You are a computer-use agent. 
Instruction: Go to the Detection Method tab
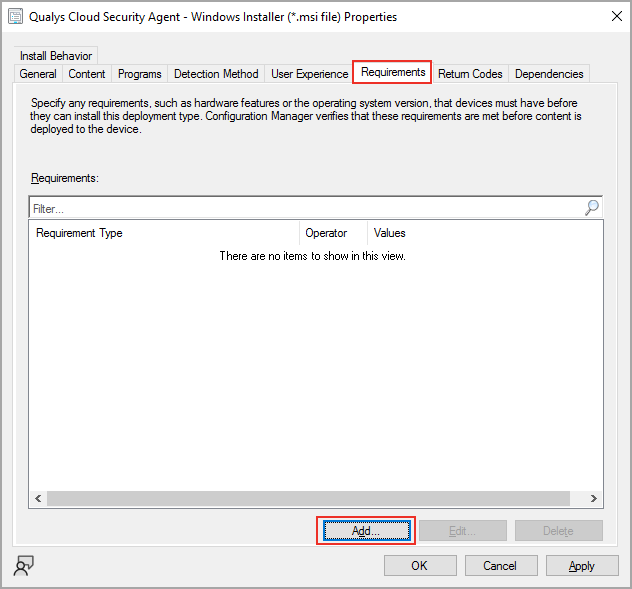coord(216,74)
